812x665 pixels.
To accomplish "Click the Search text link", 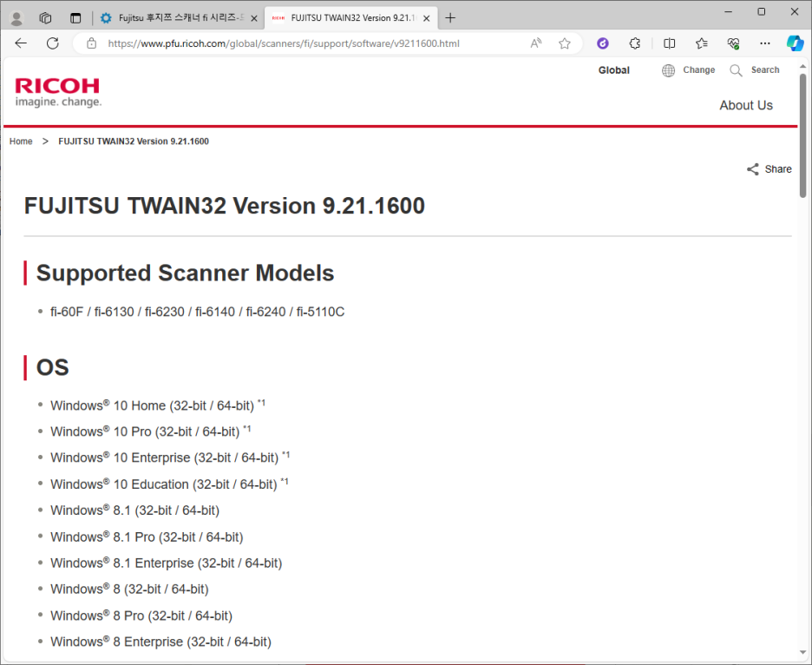I will [x=765, y=70].
